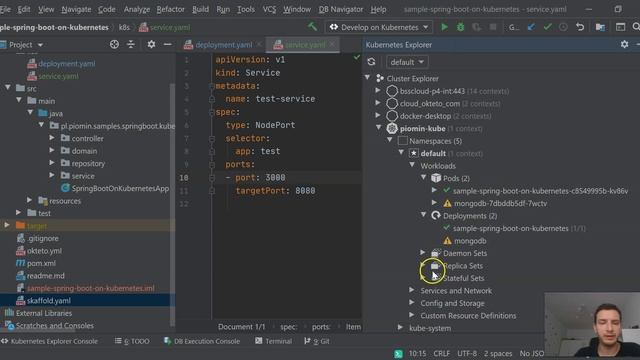Screen dimensions: 640x360
Task: Click the inspection checkmark in the editor corner
Action: [357, 58]
